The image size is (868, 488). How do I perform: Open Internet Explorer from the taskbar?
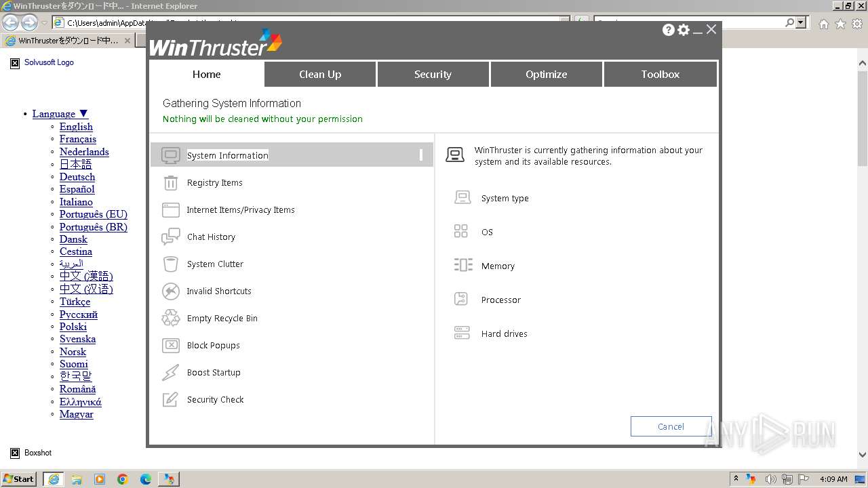click(54, 479)
